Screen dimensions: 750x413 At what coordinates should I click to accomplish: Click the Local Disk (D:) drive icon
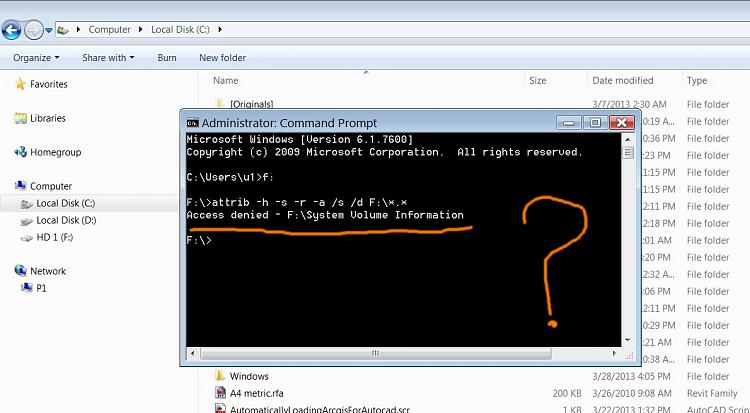27,222
